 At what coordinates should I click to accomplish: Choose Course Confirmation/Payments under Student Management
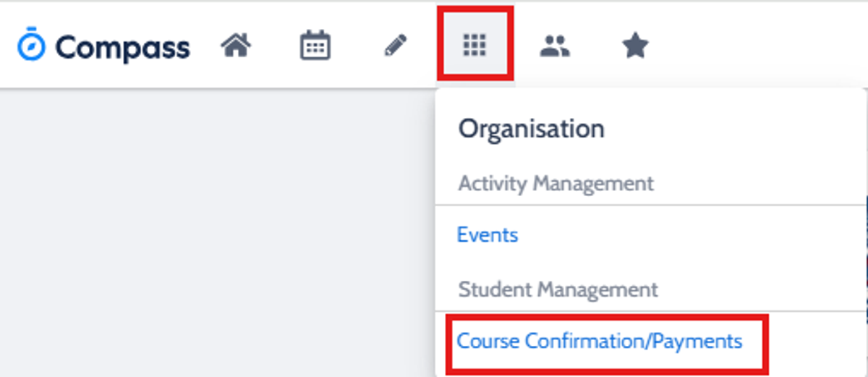pyautogui.click(x=600, y=340)
